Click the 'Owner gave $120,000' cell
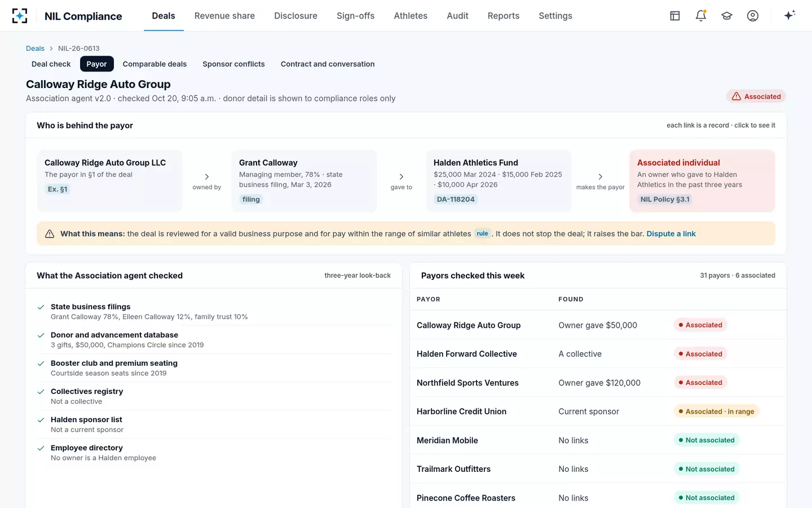Image resolution: width=812 pixels, height=508 pixels. [x=599, y=383]
